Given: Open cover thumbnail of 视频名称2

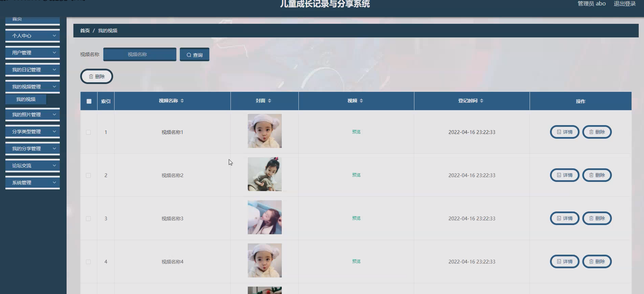Looking at the screenshot, I should click(x=264, y=174).
